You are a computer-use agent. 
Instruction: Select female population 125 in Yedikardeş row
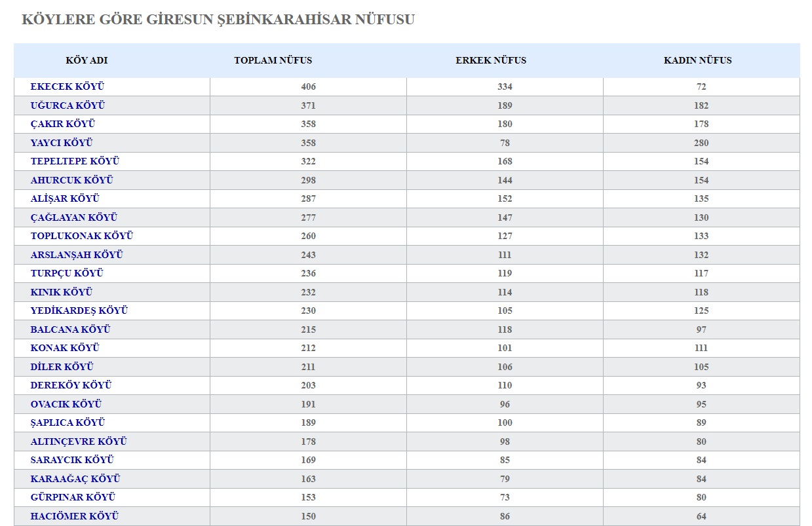[702, 310]
